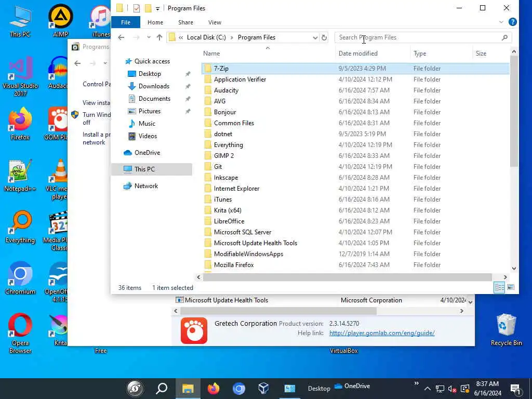Image resolution: width=532 pixels, height=399 pixels.
Task: Open Notepad++ desktop shortcut
Action: pyautogui.click(x=20, y=176)
